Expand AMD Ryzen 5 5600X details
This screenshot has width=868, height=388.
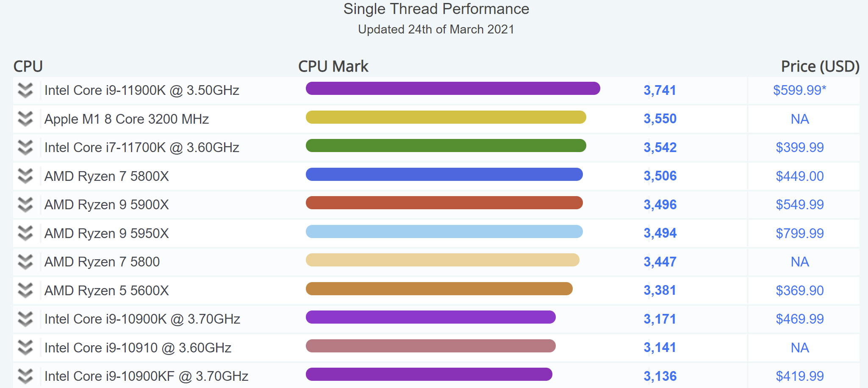coord(25,291)
